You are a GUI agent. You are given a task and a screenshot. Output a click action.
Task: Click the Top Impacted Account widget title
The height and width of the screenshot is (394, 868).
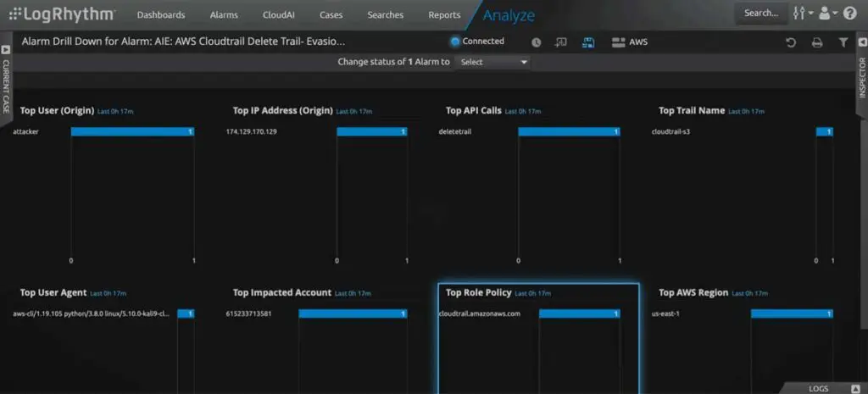281,292
